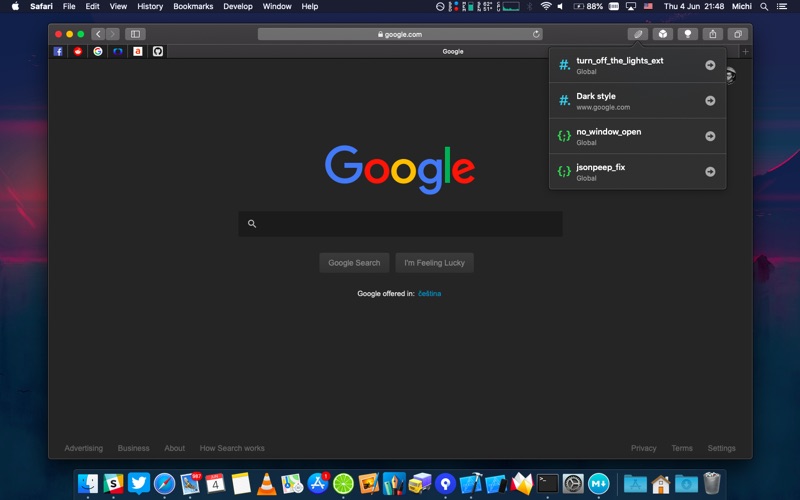Open the volume control in menu bar
This screenshot has width=800, height=500.
click(x=560, y=6)
